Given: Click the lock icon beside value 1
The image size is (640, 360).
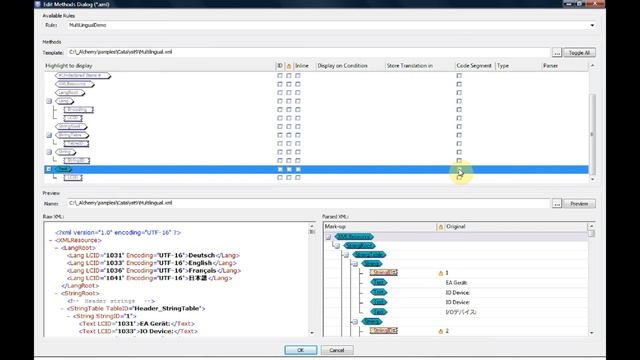Looking at the screenshot, I should tap(440, 273).
